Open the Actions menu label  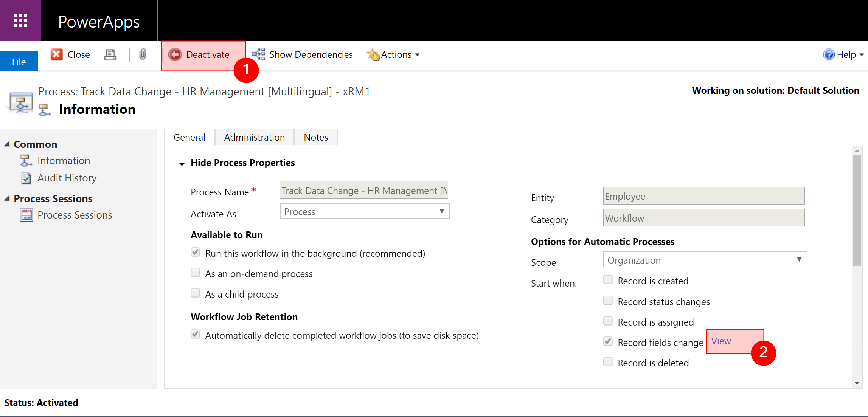point(396,54)
